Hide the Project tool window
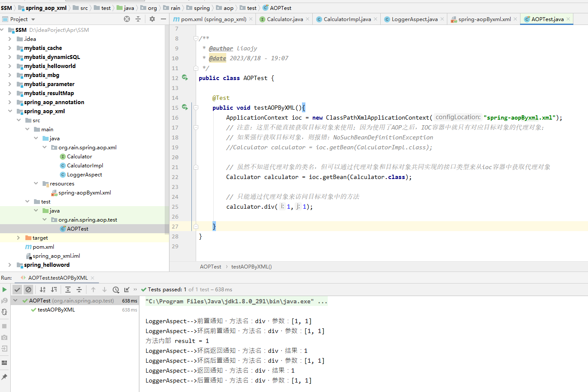This screenshot has height=392, width=588. 163,19
